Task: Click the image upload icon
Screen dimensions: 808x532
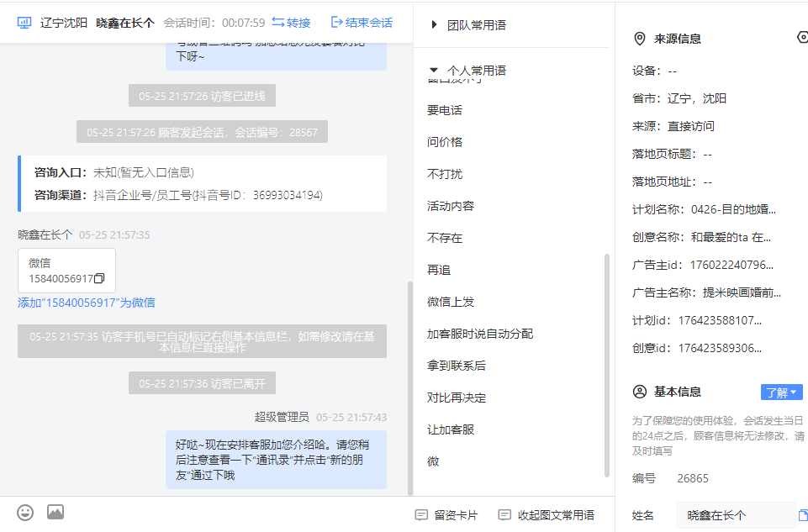Action: (x=55, y=512)
